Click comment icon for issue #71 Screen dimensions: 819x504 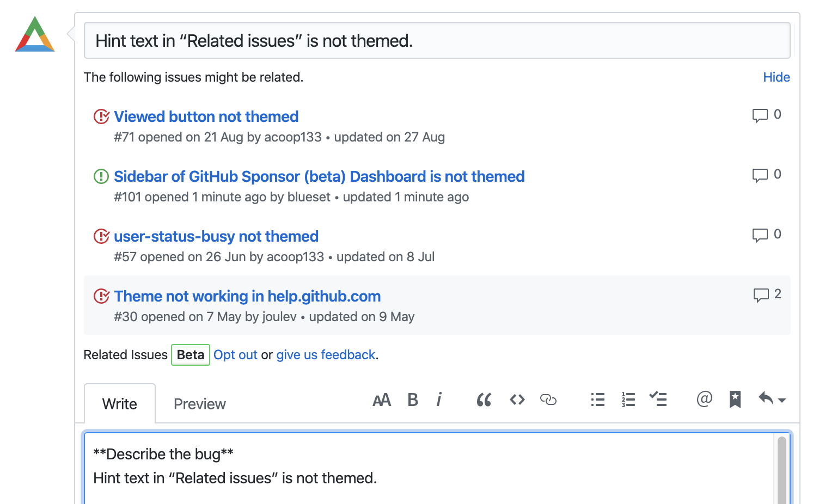[x=760, y=115]
